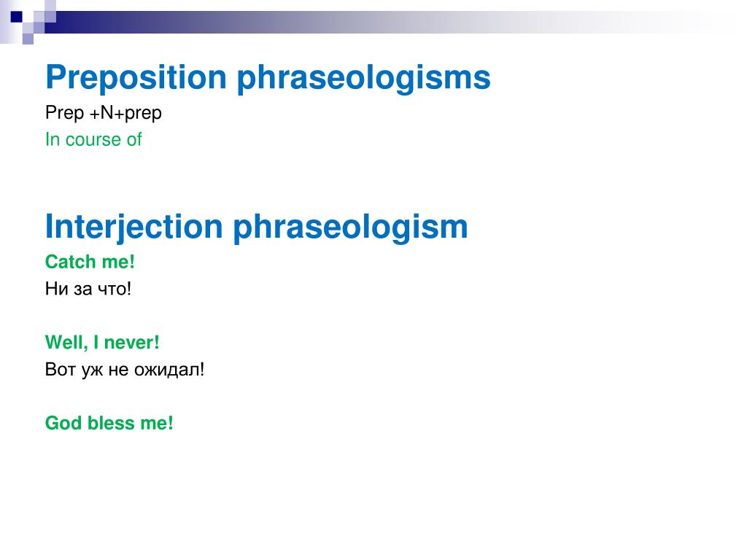Click the Prep +N+prep formula line
This screenshot has width=747, height=560.
tap(104, 113)
